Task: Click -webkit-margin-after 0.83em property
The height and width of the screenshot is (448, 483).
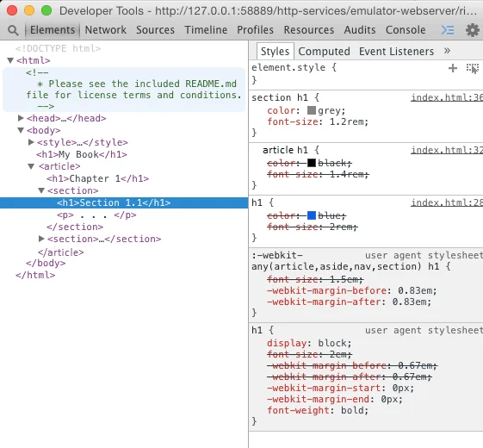Action: click(x=349, y=302)
